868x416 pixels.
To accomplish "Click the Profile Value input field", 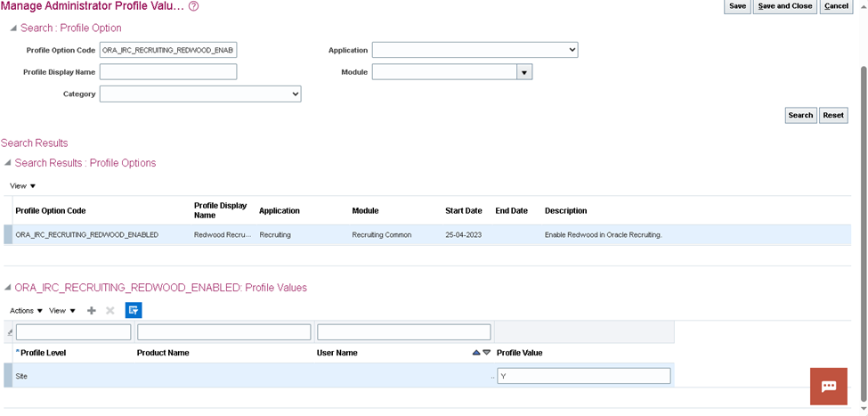I will click(583, 376).
